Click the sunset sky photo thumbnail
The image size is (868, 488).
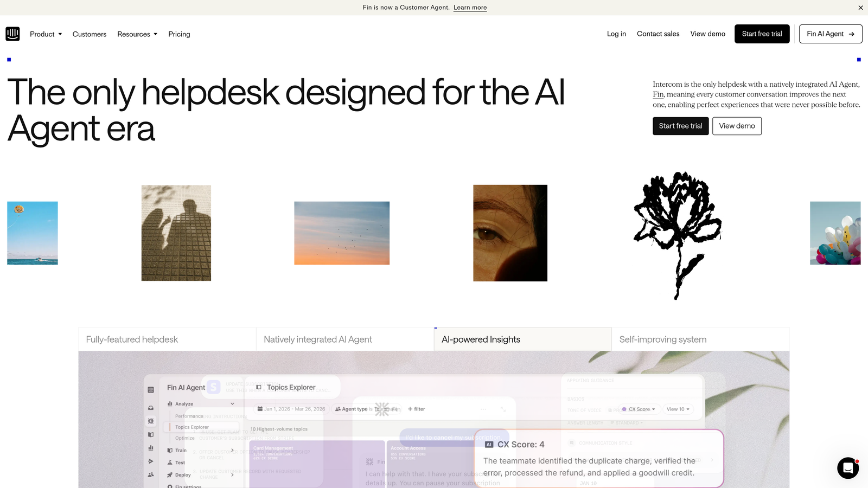[x=341, y=233]
